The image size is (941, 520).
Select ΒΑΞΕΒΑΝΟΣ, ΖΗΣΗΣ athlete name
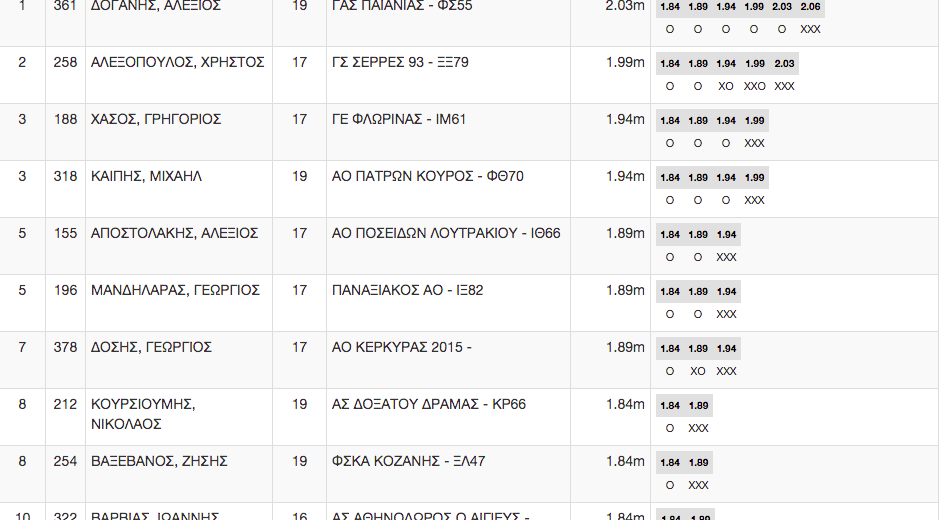[159, 462]
